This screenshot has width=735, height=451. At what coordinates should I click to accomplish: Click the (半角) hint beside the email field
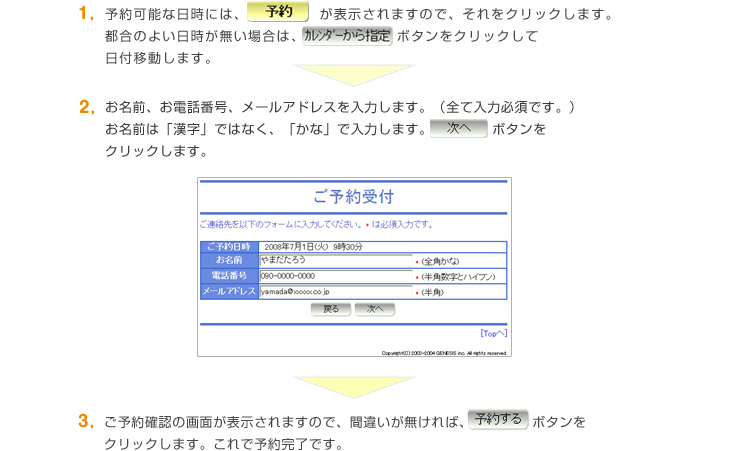[x=432, y=293]
